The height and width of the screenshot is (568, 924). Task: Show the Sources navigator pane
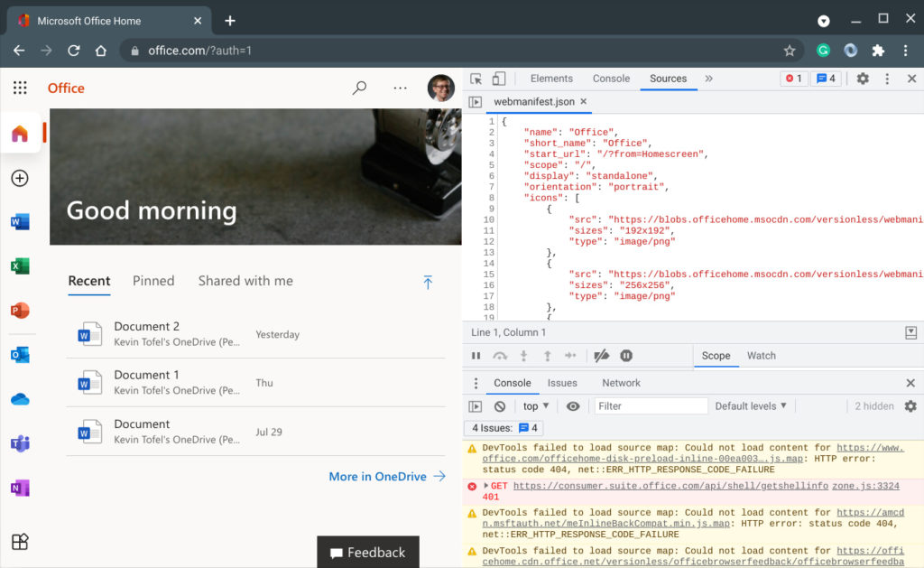475,101
